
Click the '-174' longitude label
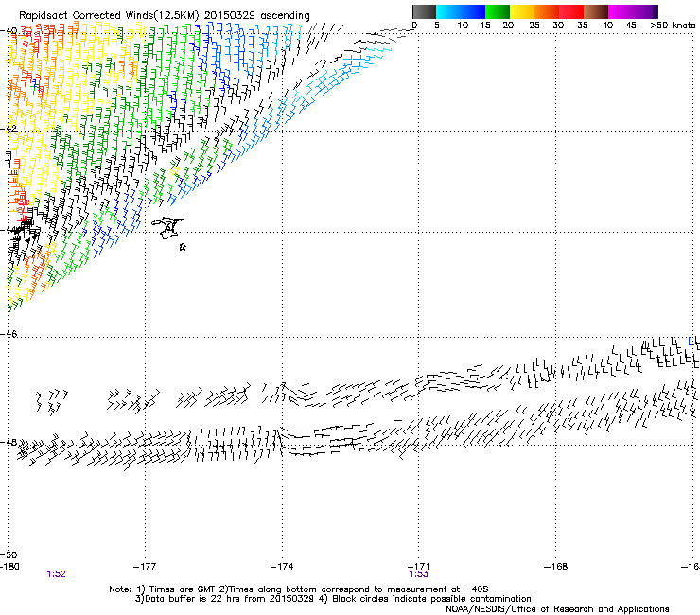282,567
